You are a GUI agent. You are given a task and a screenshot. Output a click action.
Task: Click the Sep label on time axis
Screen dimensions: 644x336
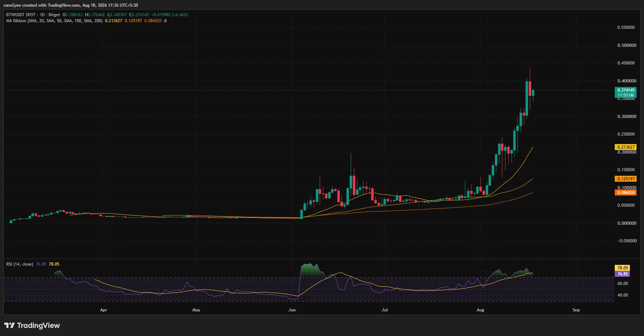576,310
